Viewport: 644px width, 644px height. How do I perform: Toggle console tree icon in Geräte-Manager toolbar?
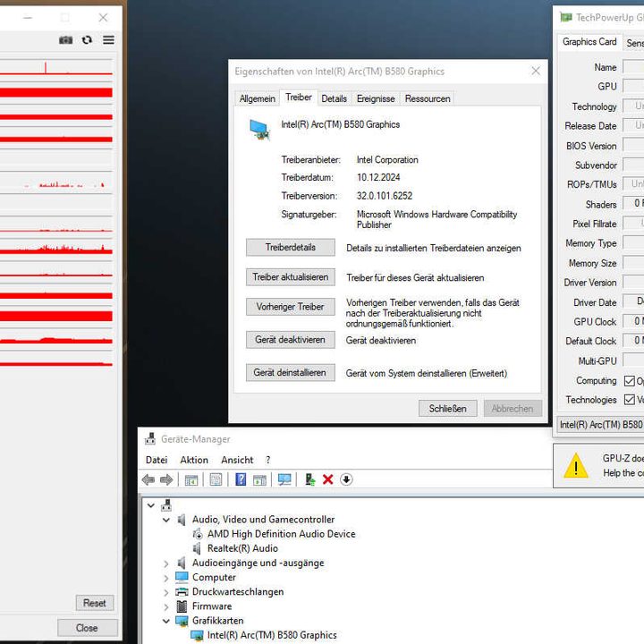tap(191, 479)
